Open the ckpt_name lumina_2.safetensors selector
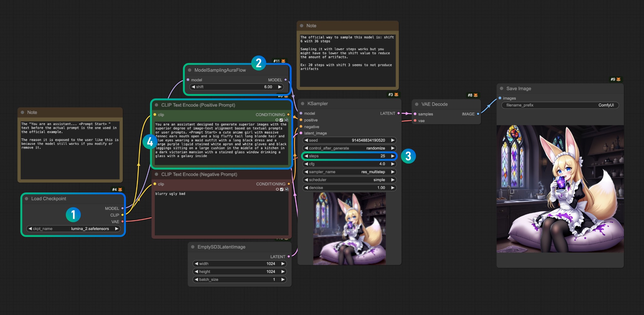This screenshot has height=315, width=644. pyautogui.click(x=73, y=229)
